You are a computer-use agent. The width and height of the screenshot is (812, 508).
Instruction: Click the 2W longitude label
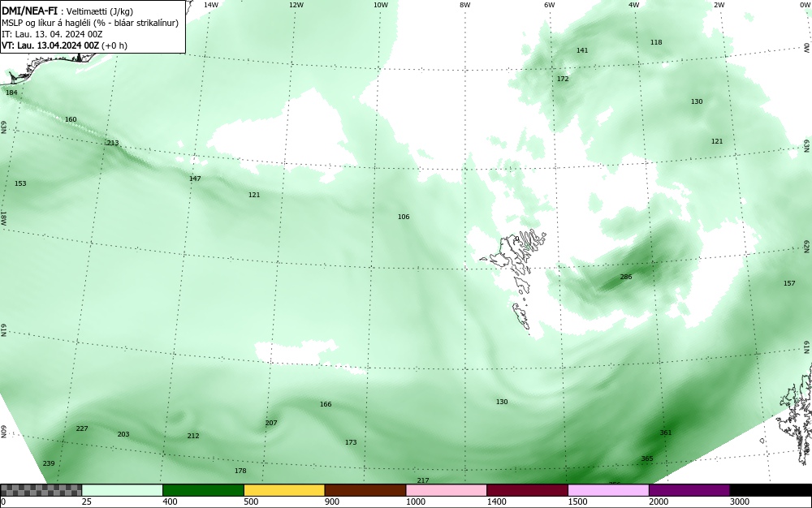point(719,5)
